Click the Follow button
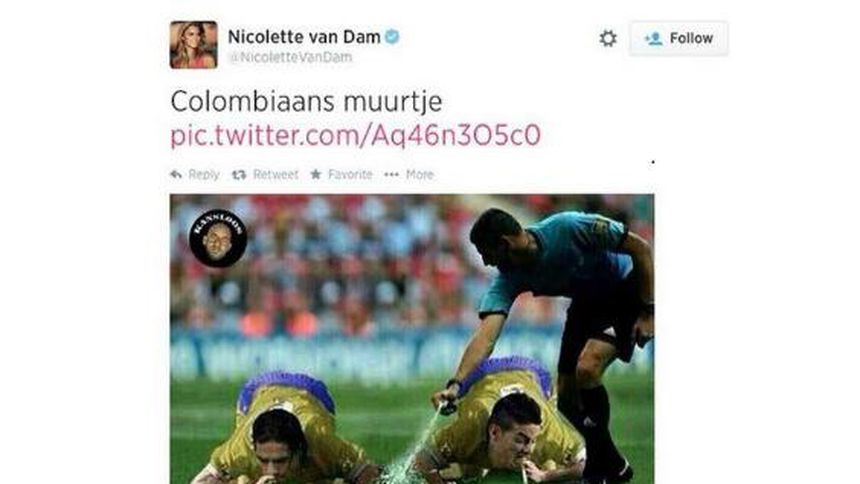The image size is (860, 484). [x=679, y=38]
